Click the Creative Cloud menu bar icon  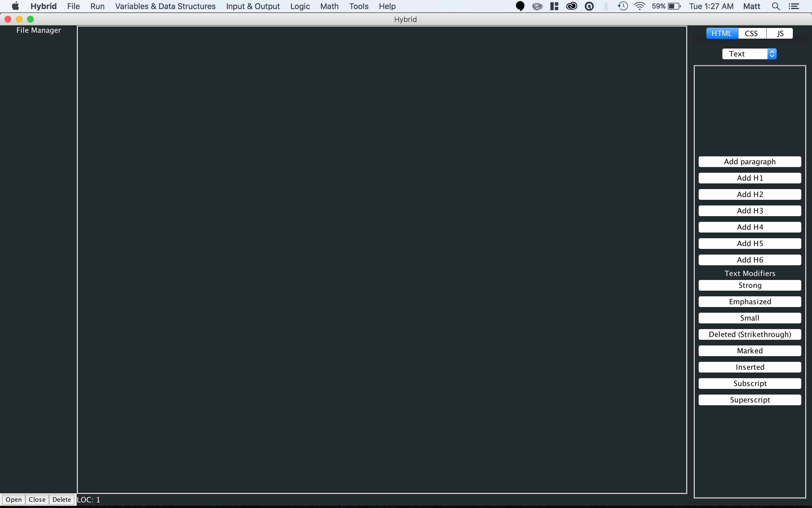[572, 6]
